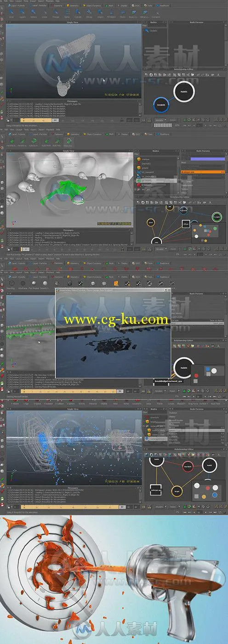
Task: Open the Help menu in topmost window
Action: click(57, 1)
